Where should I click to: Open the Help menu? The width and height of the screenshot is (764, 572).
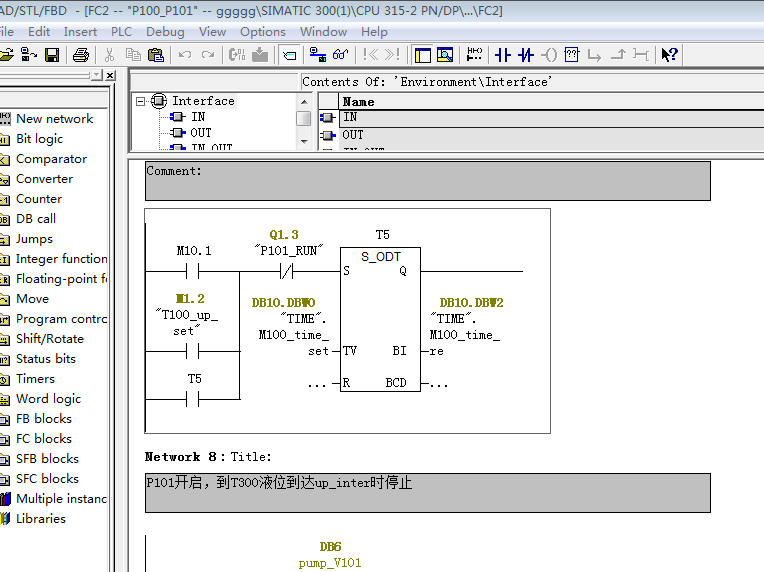pos(374,32)
